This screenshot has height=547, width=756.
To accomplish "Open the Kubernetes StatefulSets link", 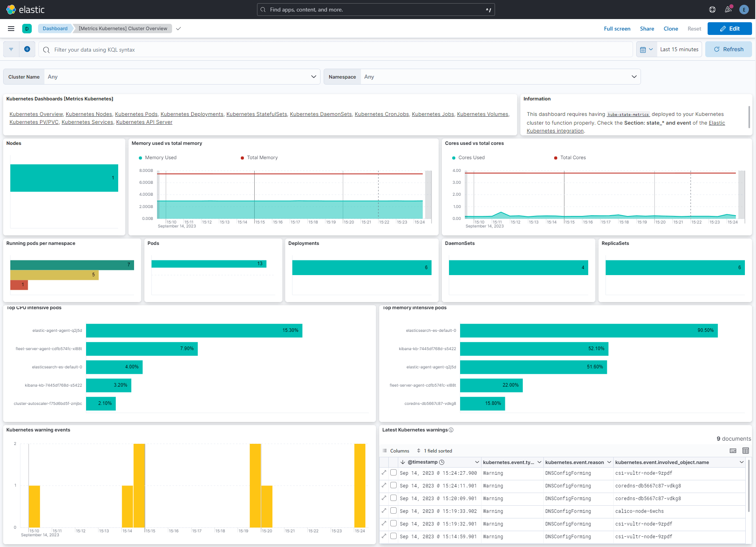I will (x=257, y=114).
